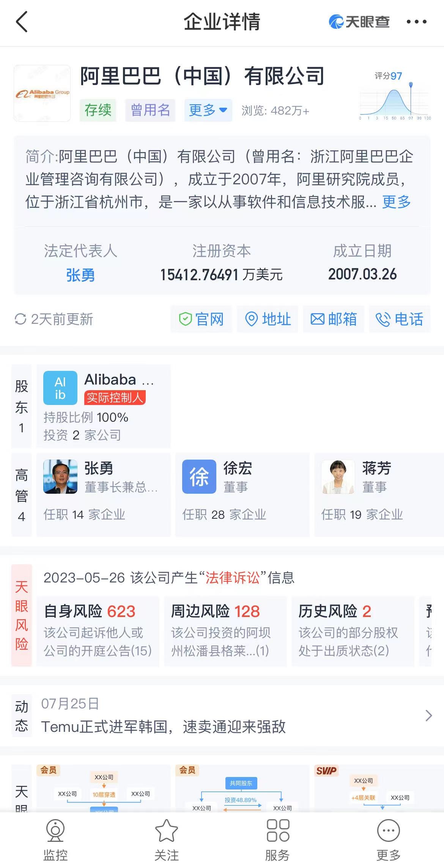The image size is (444, 868).
Task: Tap the Alibaba Group company logo
Action: [x=42, y=93]
